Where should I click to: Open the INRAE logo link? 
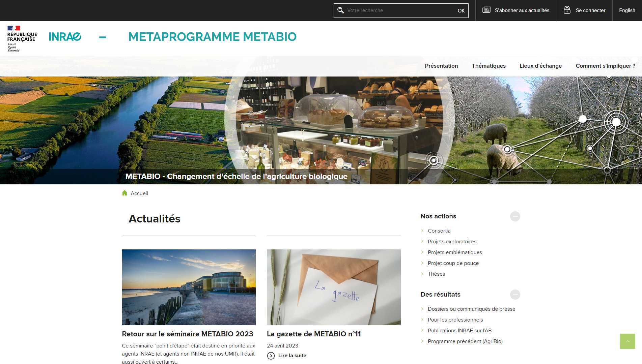click(x=65, y=37)
